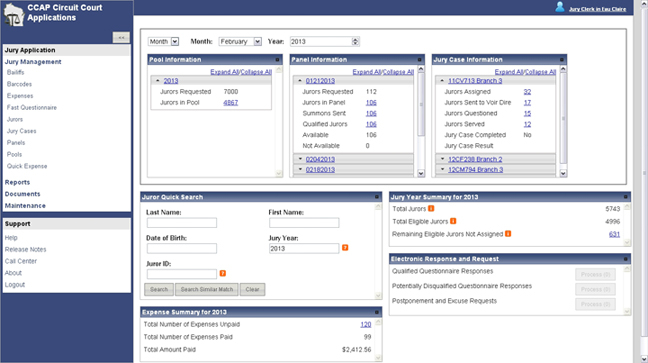Click Total Expenses Unpaid 120 link
648x363 pixels.
click(x=366, y=325)
